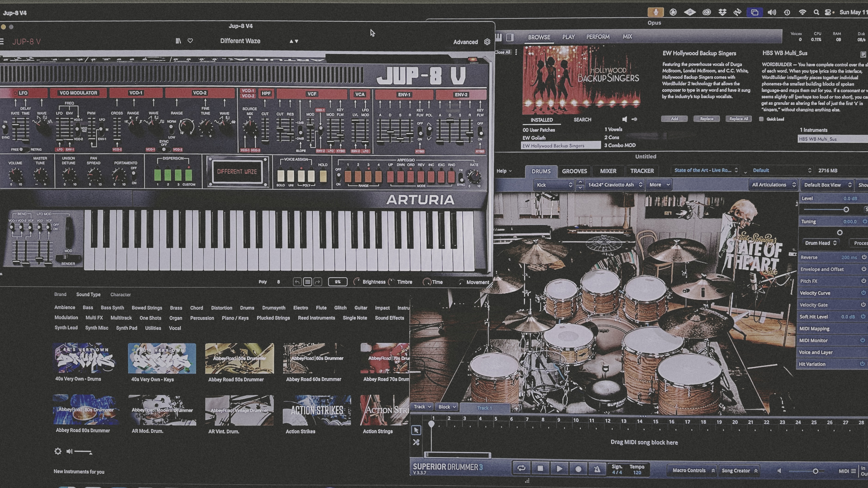
Task: Open the Jup-8 V hamburger menu
Action: click(2, 41)
